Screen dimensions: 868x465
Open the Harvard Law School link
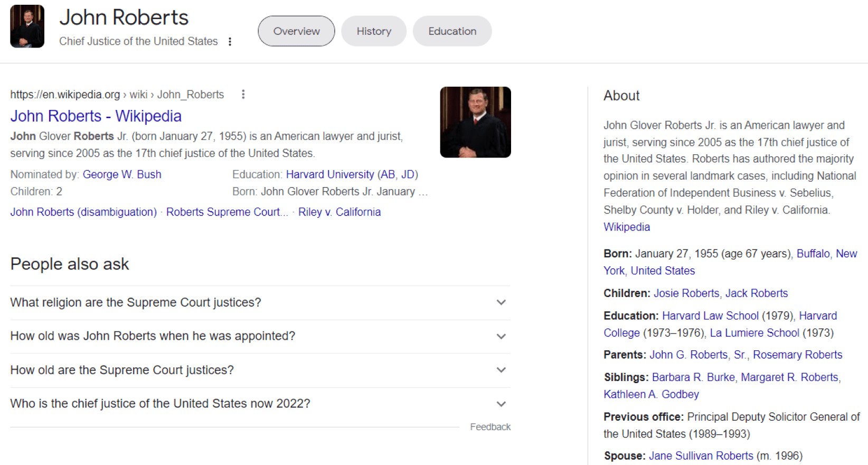pos(710,316)
